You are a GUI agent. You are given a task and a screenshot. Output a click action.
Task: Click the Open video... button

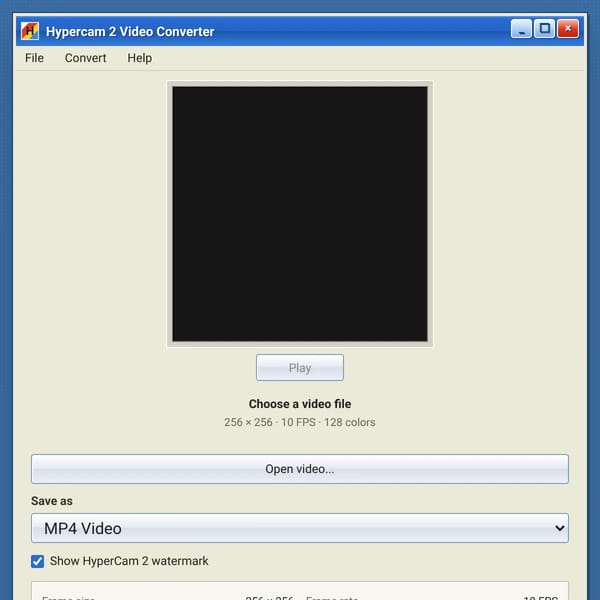tap(300, 469)
